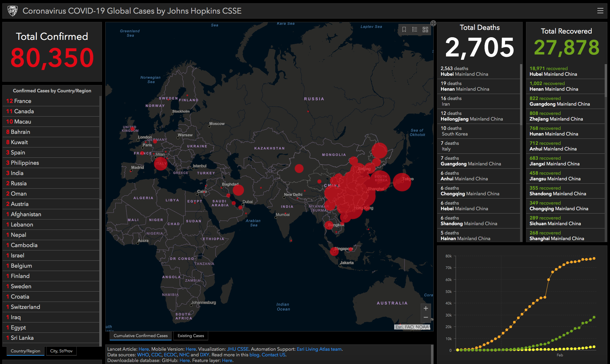The image size is (610, 364).
Task: Select Macau in the confirmed cases list
Action: [51, 122]
